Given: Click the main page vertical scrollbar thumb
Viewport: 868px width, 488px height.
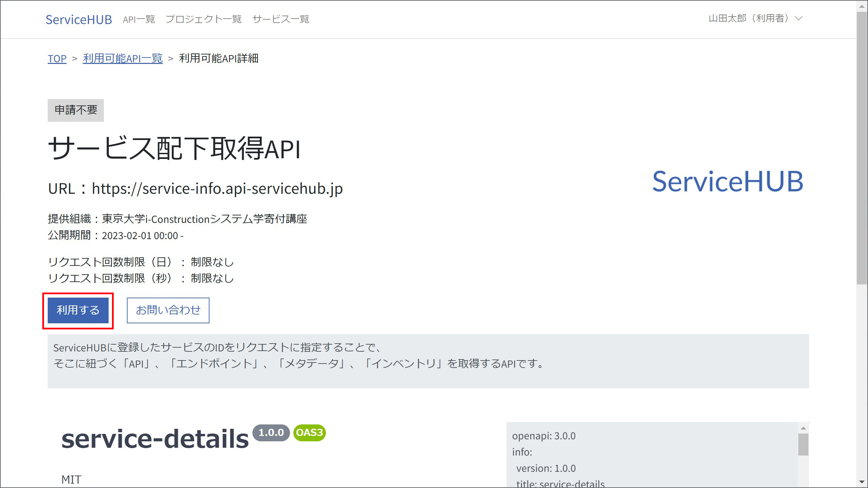Looking at the screenshot, I should tap(862, 148).
